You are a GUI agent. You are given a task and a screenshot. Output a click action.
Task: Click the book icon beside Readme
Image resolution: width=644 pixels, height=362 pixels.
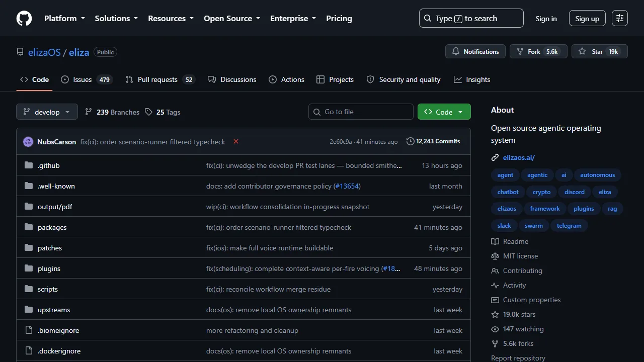(x=495, y=241)
